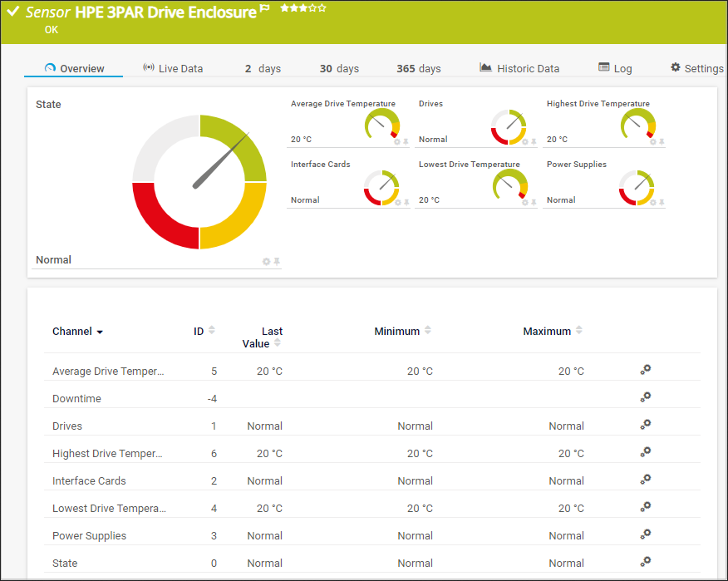Viewport: 728px width, 581px height.
Task: Open the Log tab
Action: point(615,68)
